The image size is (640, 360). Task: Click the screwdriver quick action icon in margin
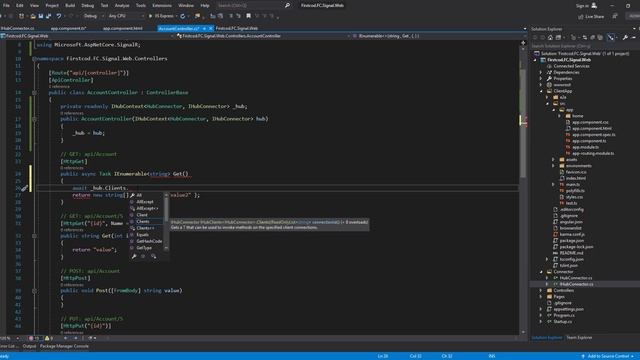point(24,188)
